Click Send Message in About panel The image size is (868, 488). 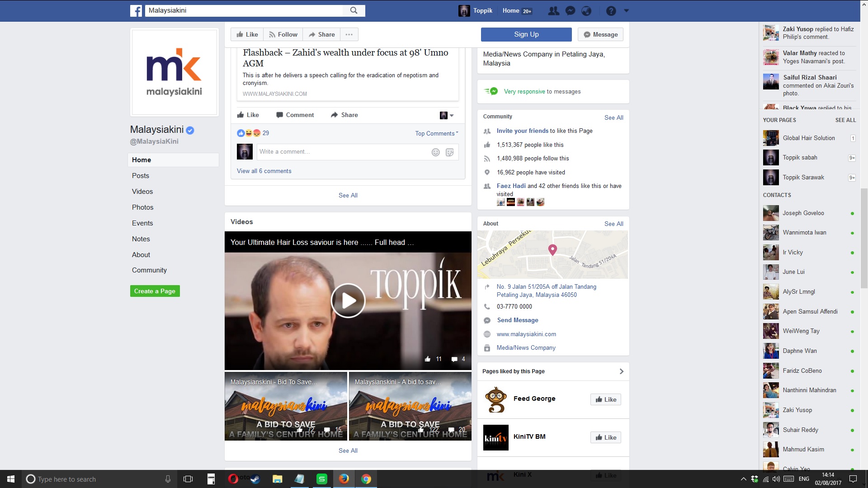pos(518,320)
